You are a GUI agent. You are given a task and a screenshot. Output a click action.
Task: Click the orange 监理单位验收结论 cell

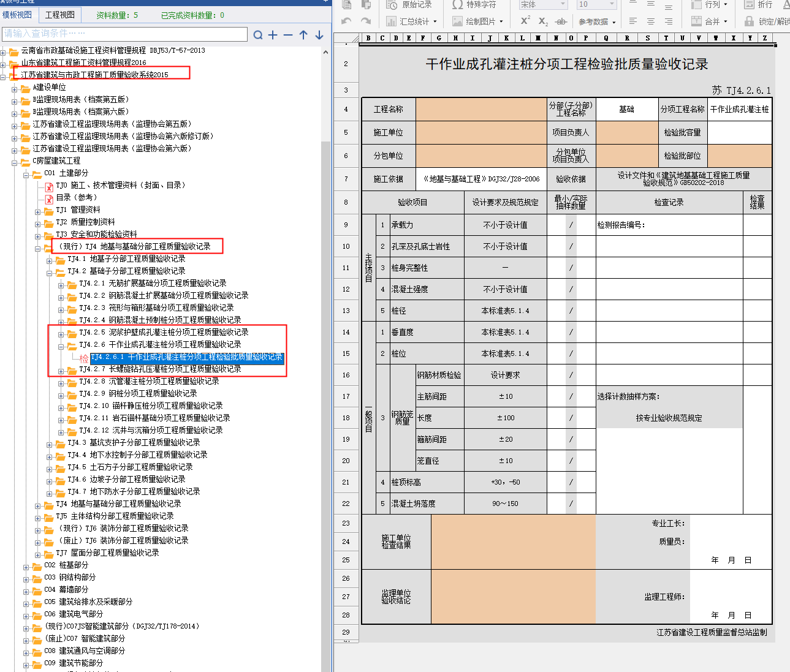[x=513, y=597]
